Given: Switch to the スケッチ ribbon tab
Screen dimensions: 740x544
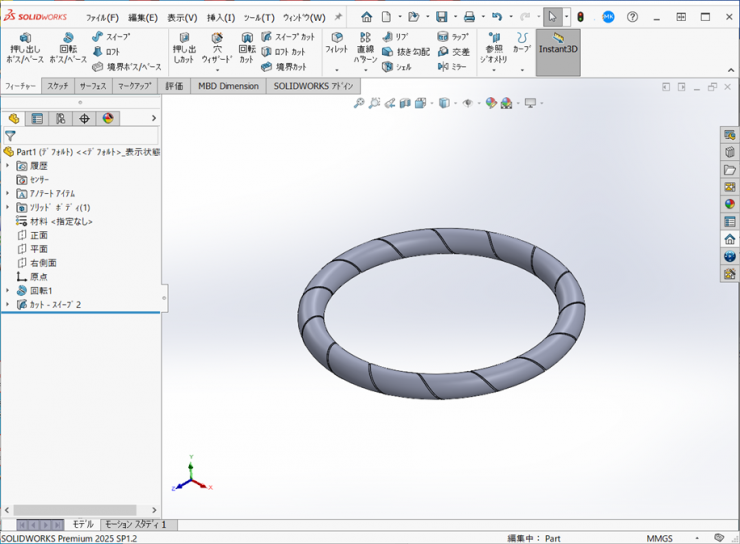Looking at the screenshot, I should point(58,86).
